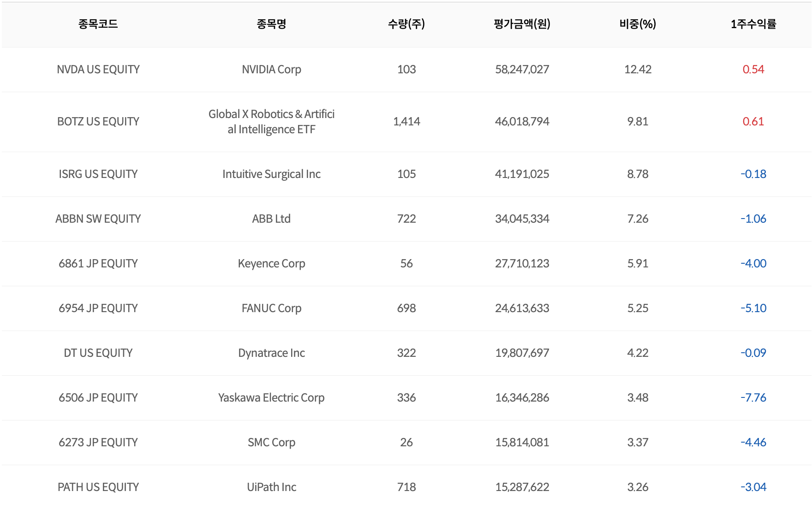Click the weight 9.81
This screenshot has height=509, width=812.
click(638, 121)
